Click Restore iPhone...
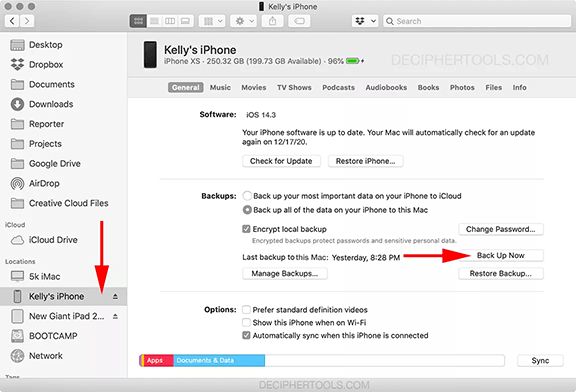The height and width of the screenshot is (392, 576). pos(366,161)
